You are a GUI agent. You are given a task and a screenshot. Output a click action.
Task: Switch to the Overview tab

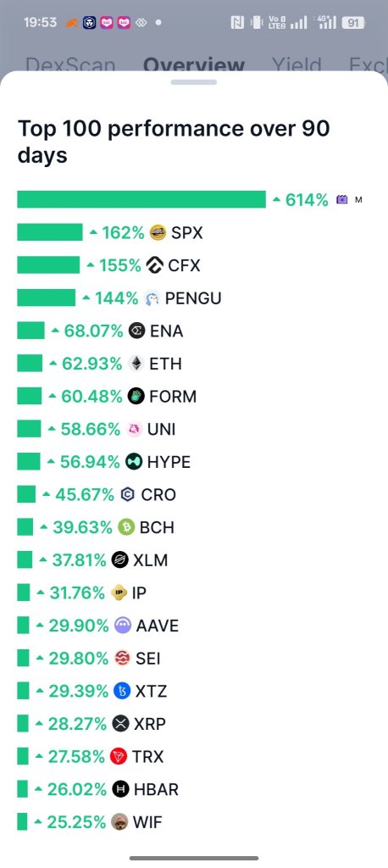click(194, 64)
